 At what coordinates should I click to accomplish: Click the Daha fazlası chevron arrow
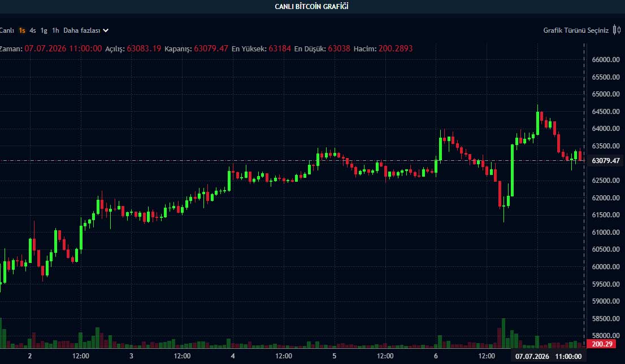pos(106,30)
